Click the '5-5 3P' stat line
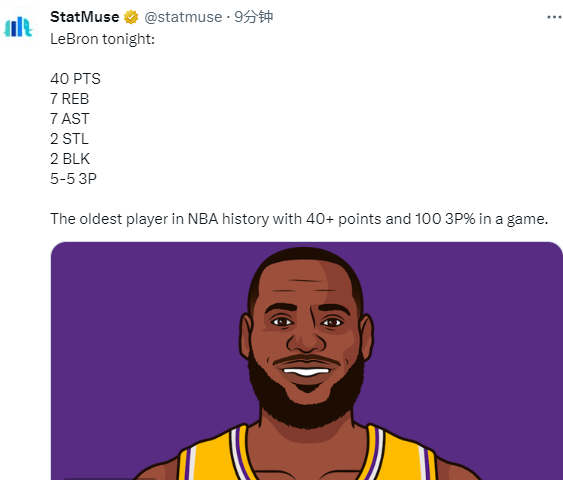563x480 pixels. (74, 179)
